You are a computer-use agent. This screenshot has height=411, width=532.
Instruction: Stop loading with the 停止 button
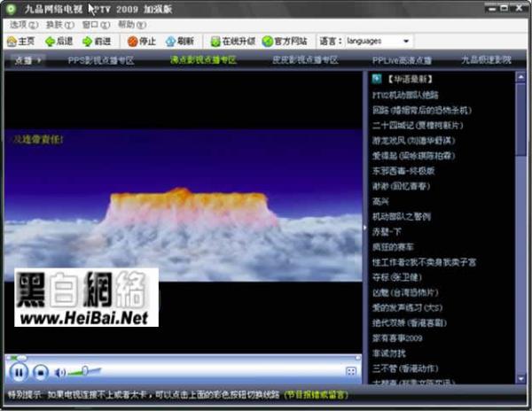(x=142, y=42)
